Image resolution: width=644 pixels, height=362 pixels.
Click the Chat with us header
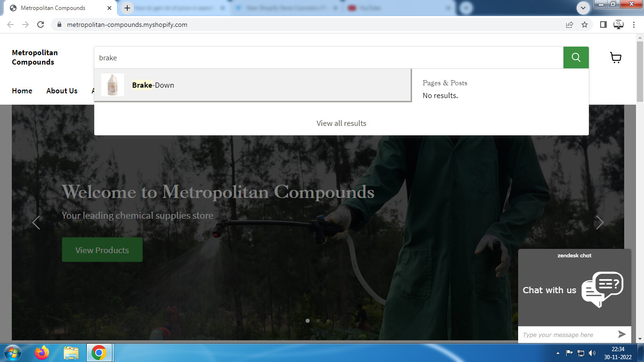point(549,290)
